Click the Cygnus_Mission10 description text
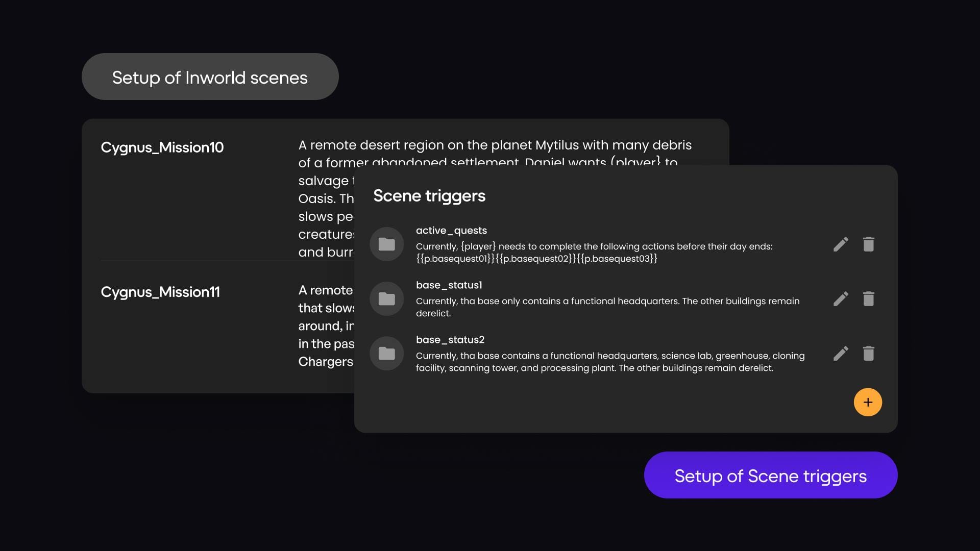 (494, 145)
